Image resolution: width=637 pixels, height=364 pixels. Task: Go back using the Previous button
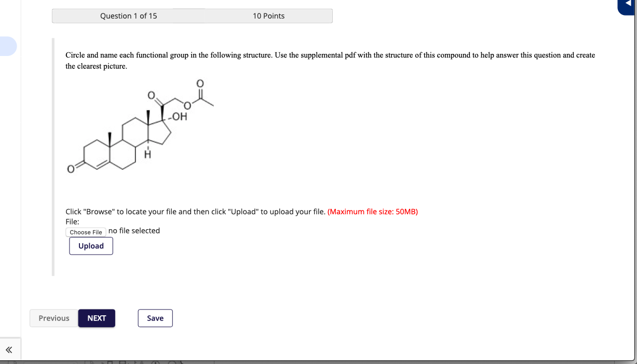coord(53,318)
